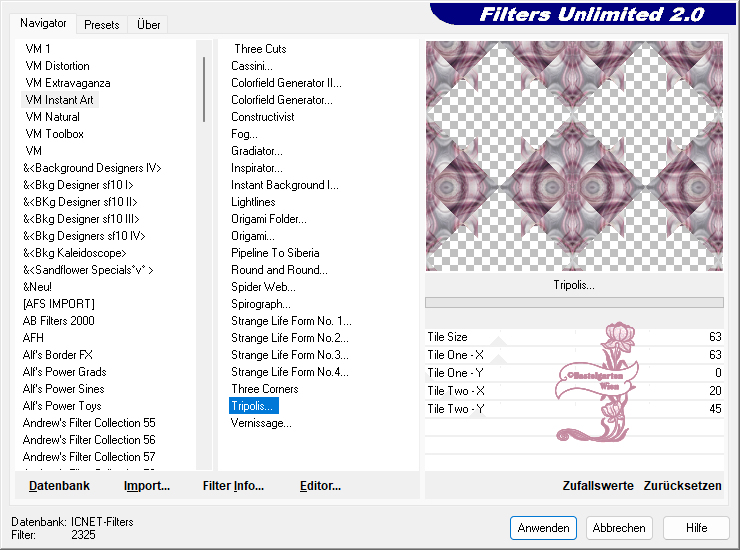
Task: Select Alf's Power Grads category
Action: tap(64, 372)
